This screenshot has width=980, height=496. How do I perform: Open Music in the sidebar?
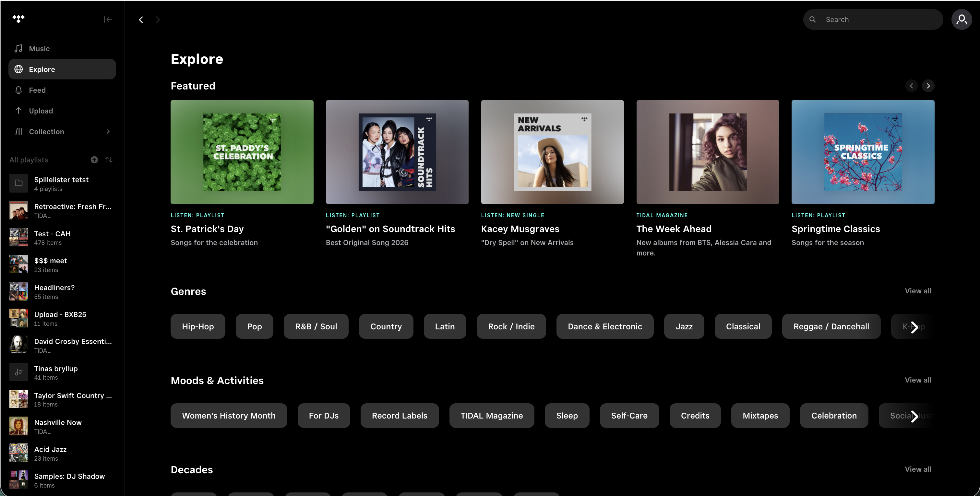click(62, 48)
